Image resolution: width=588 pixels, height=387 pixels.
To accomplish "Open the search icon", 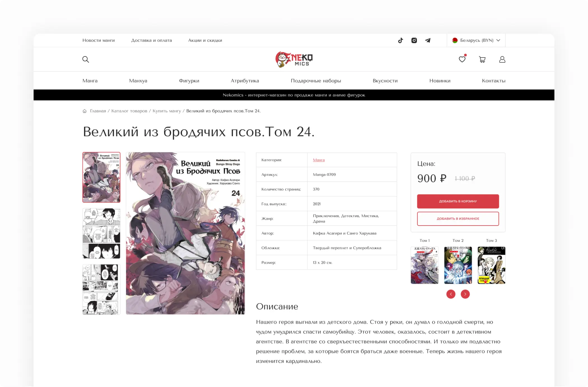I will click(86, 59).
